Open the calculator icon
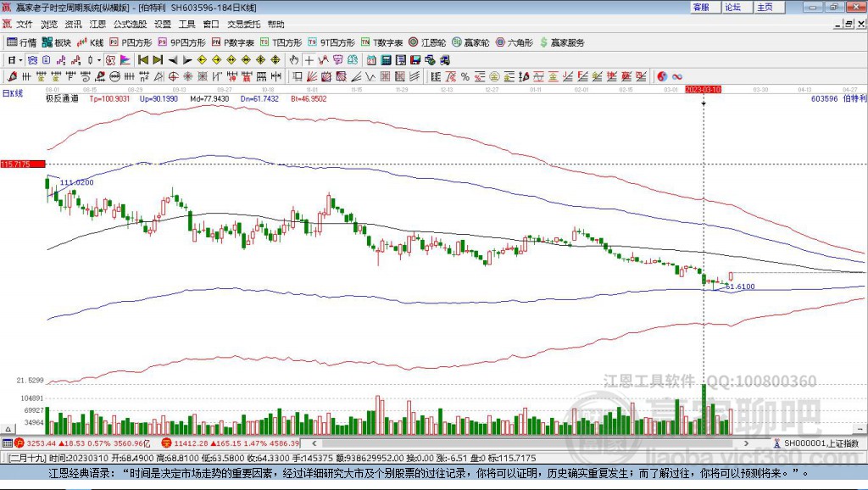This screenshot has width=868, height=490. click(387, 60)
